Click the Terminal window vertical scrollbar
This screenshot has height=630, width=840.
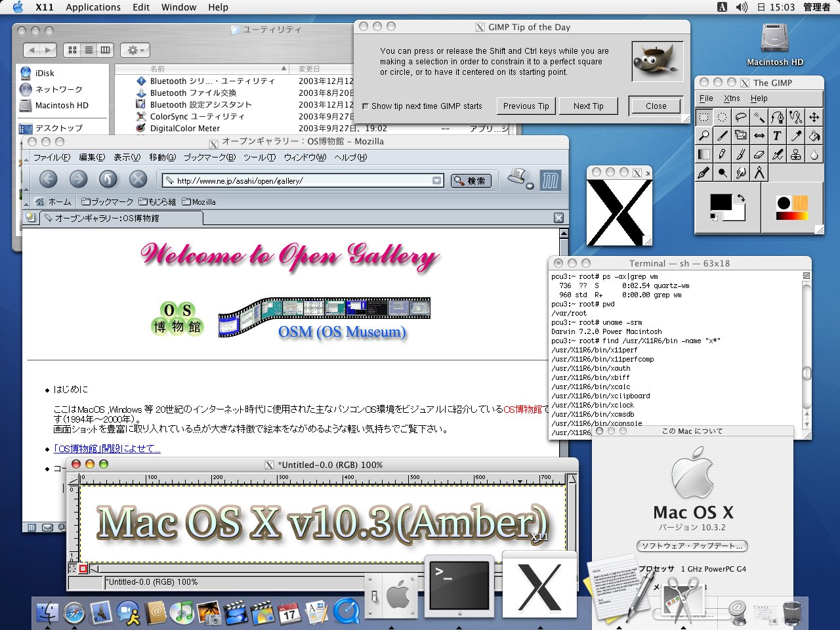[807, 354]
